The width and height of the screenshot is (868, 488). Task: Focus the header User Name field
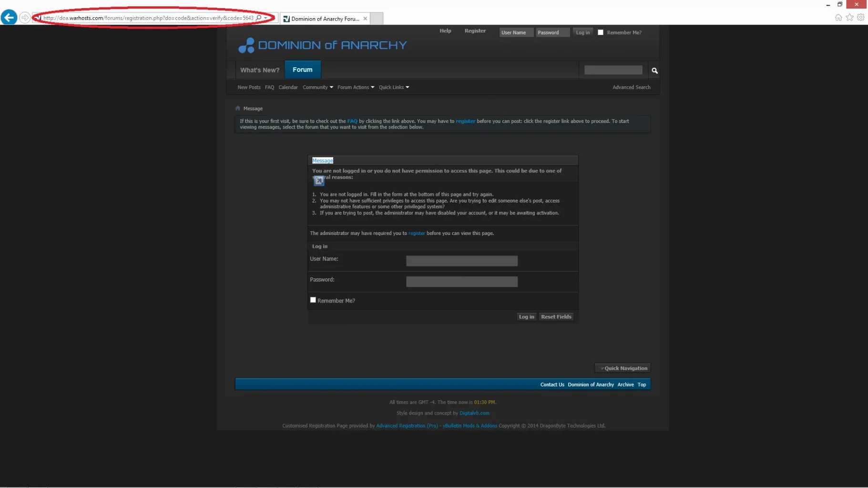516,32
